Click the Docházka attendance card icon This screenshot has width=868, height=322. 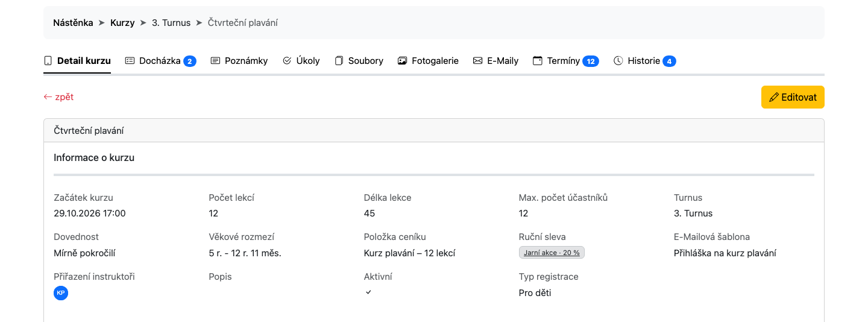(x=130, y=61)
